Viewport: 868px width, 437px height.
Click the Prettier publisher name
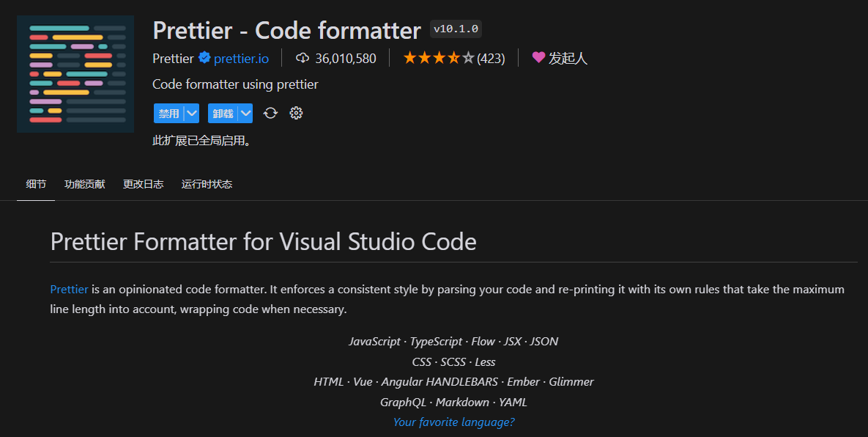[x=174, y=58]
